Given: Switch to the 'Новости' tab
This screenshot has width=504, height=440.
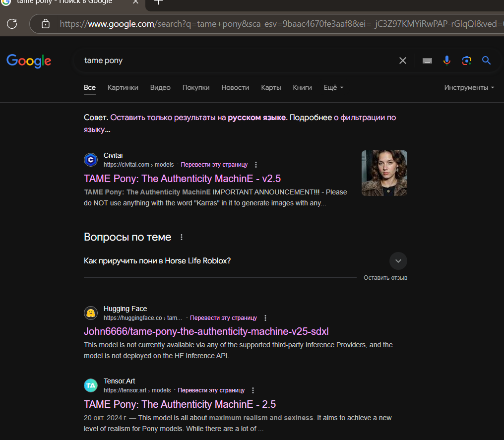Looking at the screenshot, I should click(235, 87).
